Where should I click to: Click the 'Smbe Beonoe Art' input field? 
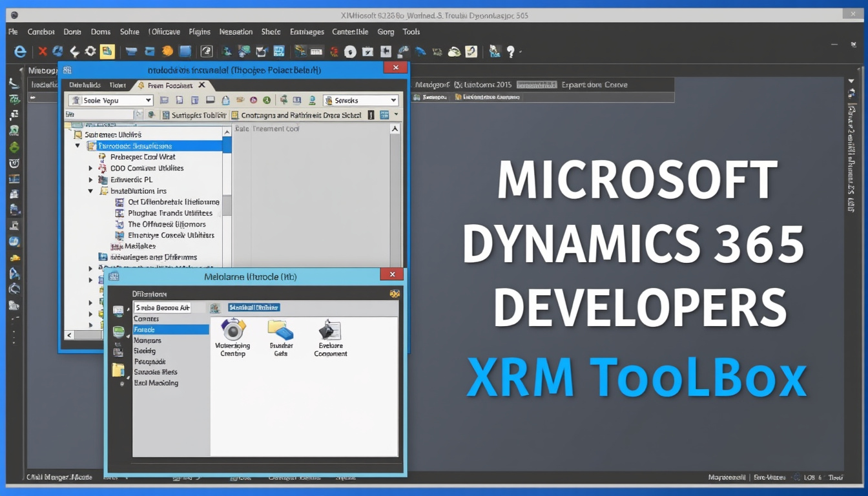coord(162,308)
